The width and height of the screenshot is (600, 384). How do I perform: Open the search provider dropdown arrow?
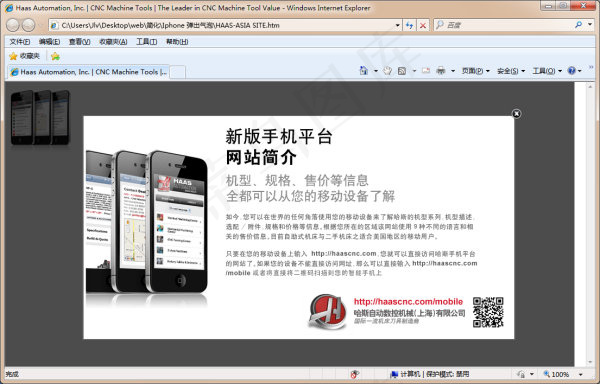(590, 25)
